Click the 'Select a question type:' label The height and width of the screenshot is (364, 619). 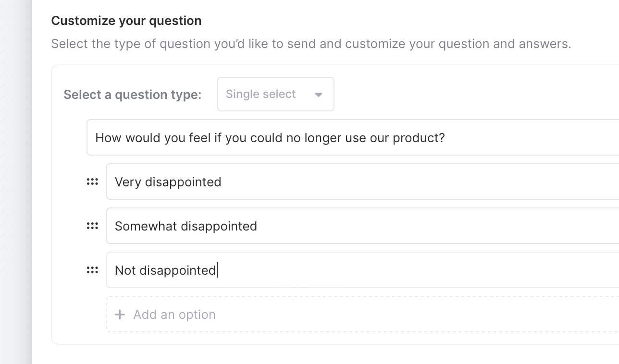click(x=132, y=95)
